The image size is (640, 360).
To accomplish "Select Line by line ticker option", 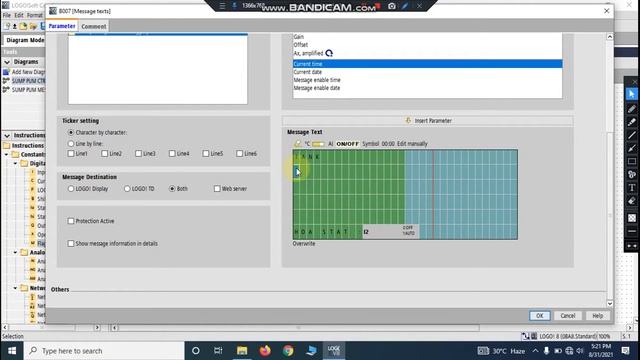I will [x=71, y=144].
